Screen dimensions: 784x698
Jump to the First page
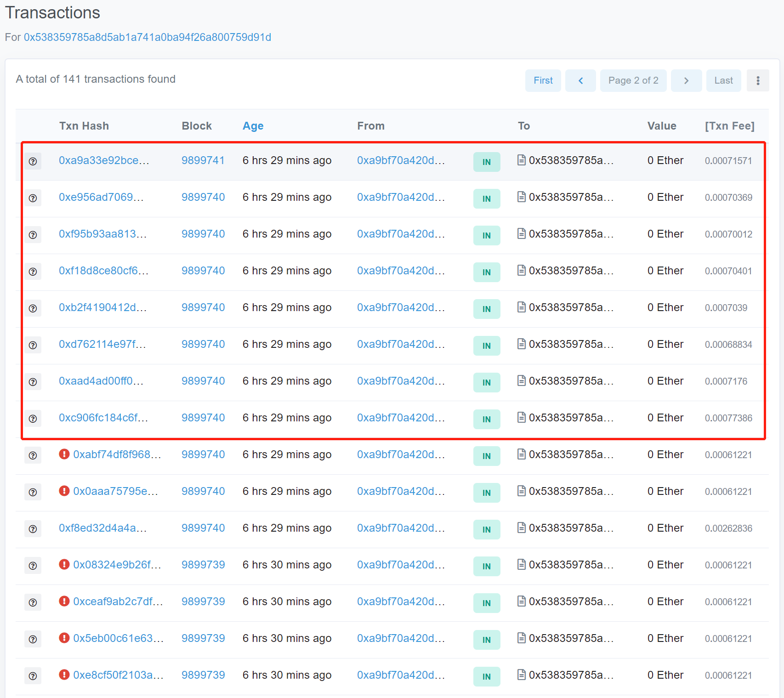point(543,81)
